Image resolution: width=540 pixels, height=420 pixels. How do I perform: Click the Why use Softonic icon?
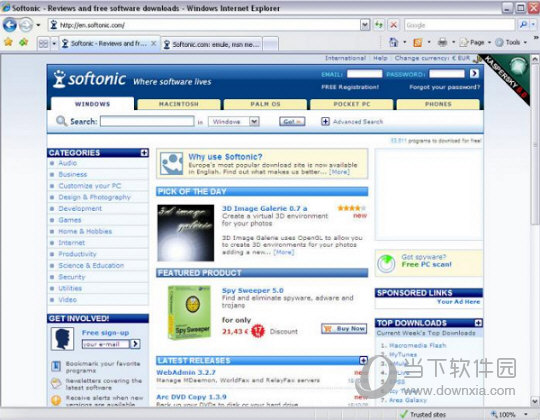172,164
